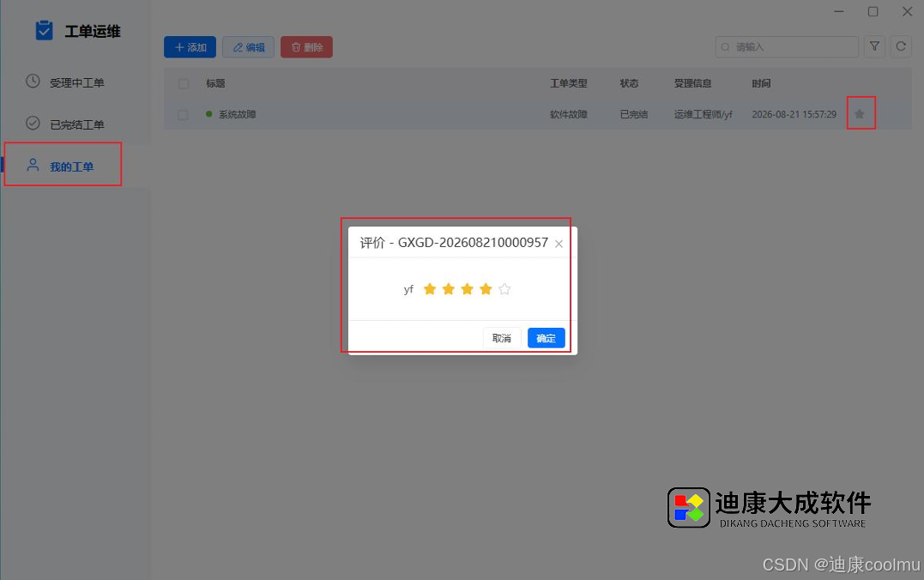Click 取消 in the rating dialog
924x580 pixels.
point(502,338)
